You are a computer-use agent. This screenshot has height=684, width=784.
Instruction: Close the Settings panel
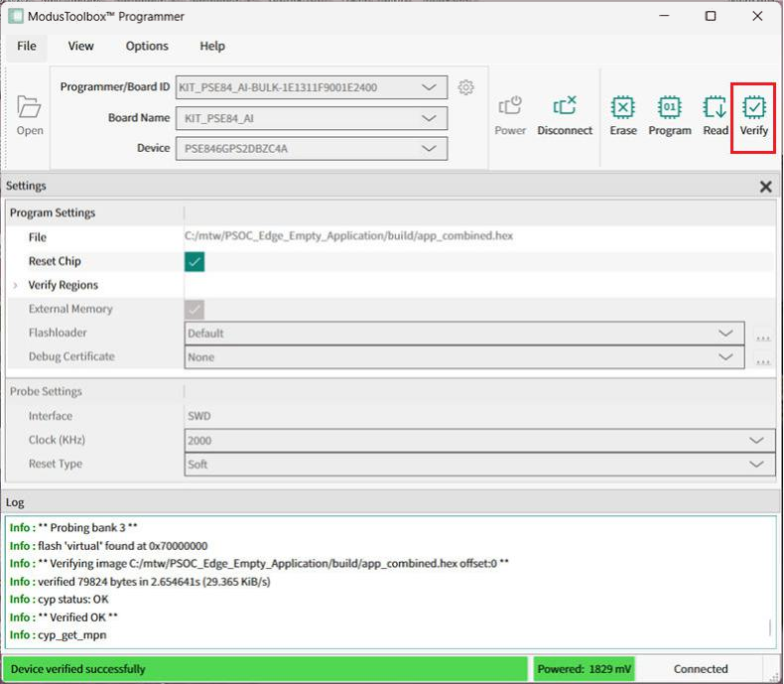[765, 187]
